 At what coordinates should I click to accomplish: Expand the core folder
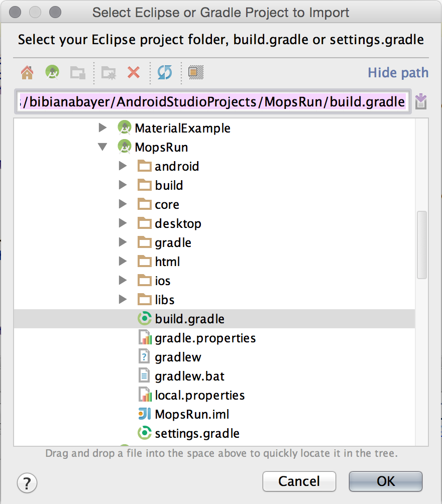coord(123,204)
